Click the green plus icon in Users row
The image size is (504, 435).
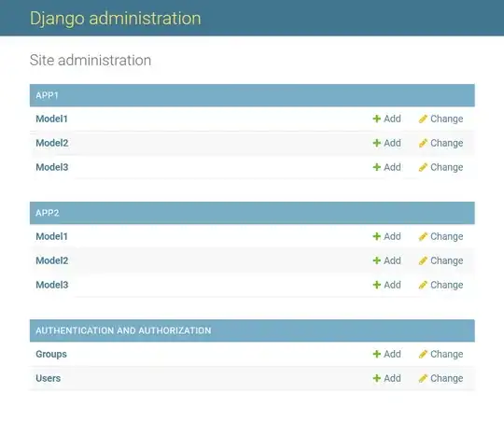[377, 378]
